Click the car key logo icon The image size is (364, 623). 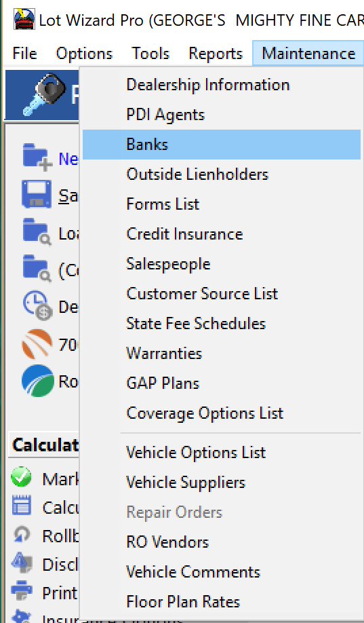pyautogui.click(x=45, y=94)
